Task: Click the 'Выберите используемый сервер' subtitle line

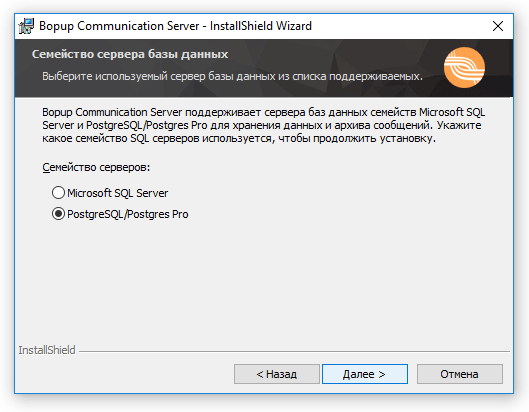Action: (232, 76)
